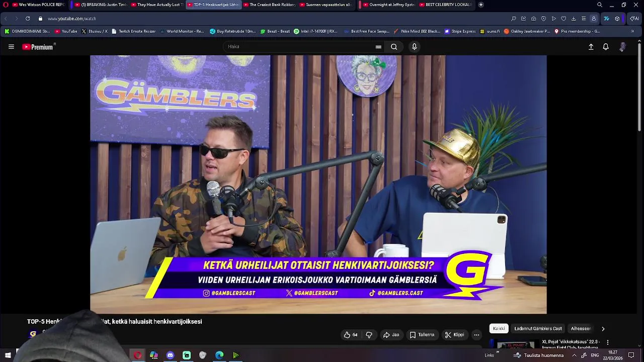
Task: Take snapshot with camera icon in address bar
Action: pos(533,19)
